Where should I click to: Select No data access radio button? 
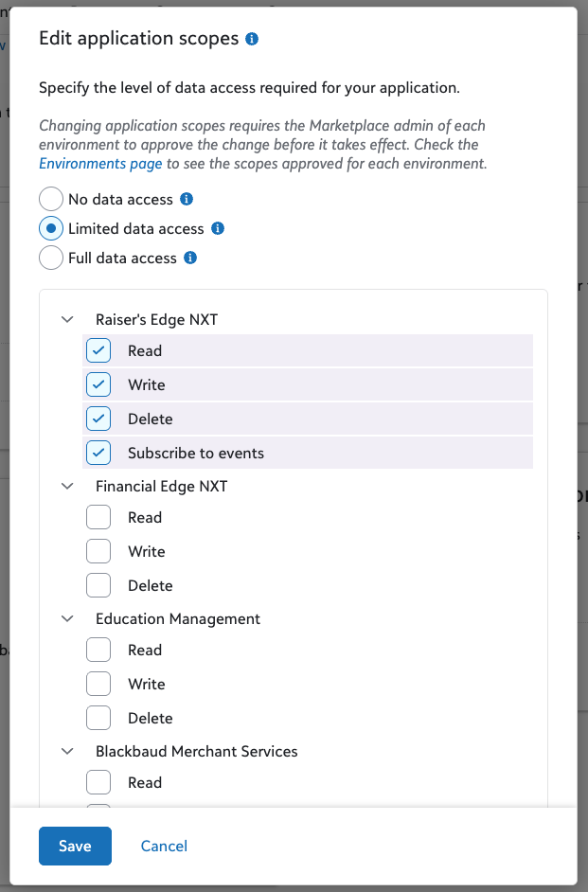coord(51,199)
